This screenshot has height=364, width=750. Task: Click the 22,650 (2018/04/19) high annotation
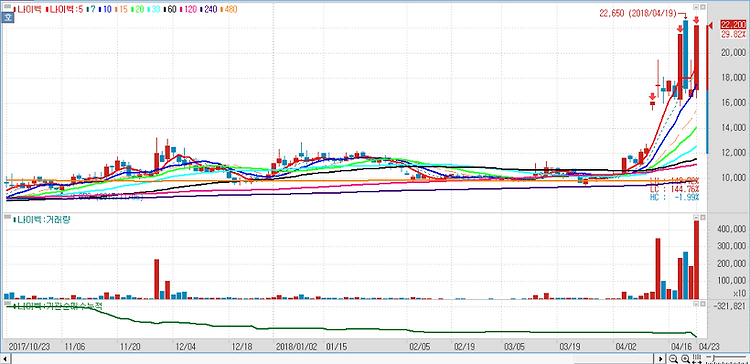pyautogui.click(x=638, y=13)
